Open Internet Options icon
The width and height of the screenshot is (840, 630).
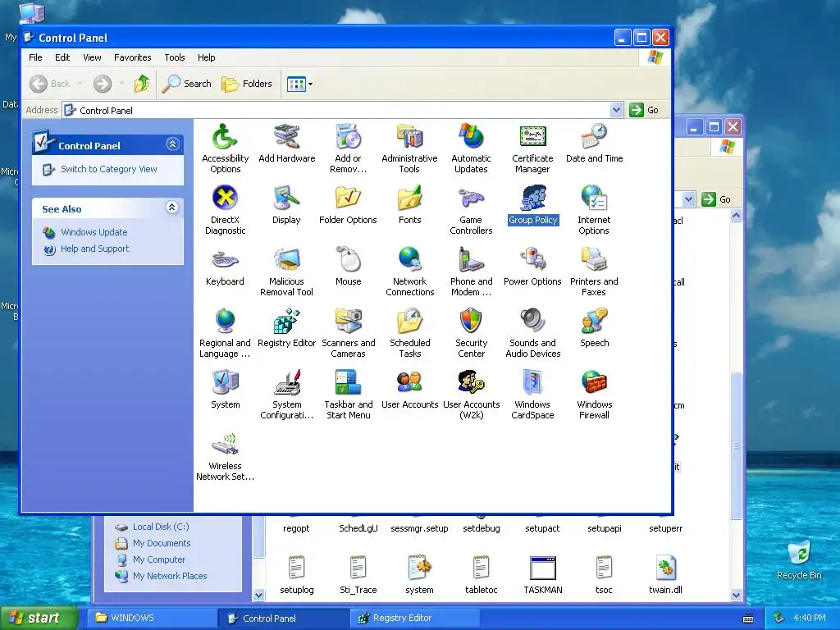tap(594, 210)
